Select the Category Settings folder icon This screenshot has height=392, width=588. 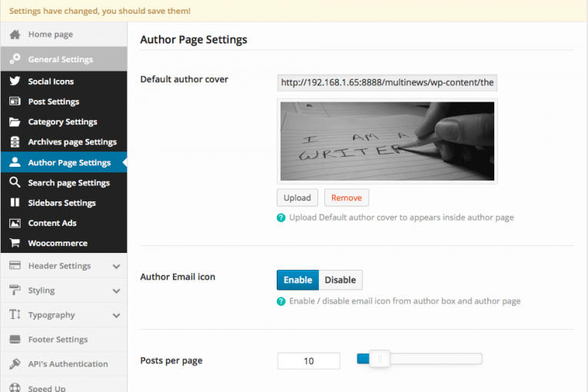click(15, 121)
